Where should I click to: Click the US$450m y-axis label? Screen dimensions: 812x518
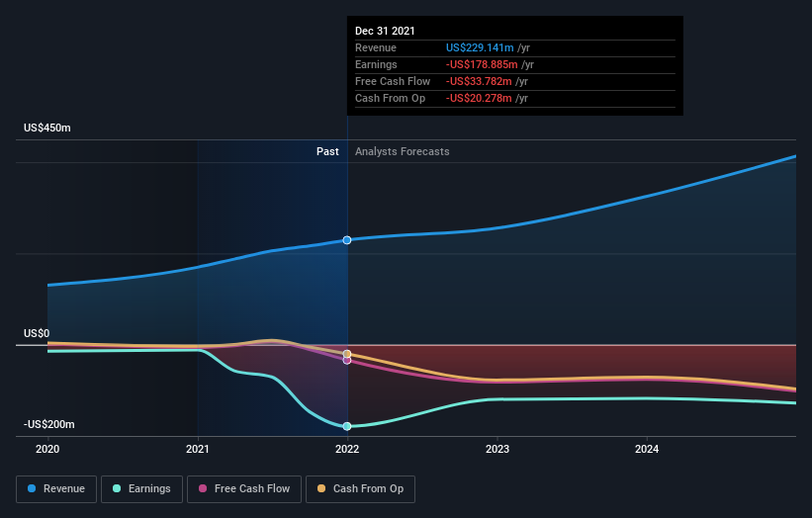(47, 128)
